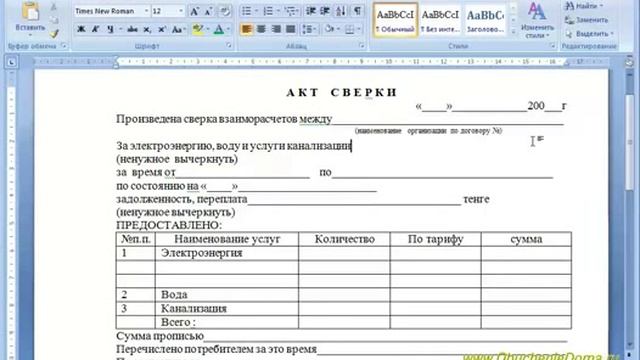The image size is (640, 360).
Task: Click the Всего : table cell
Action: click(227, 322)
